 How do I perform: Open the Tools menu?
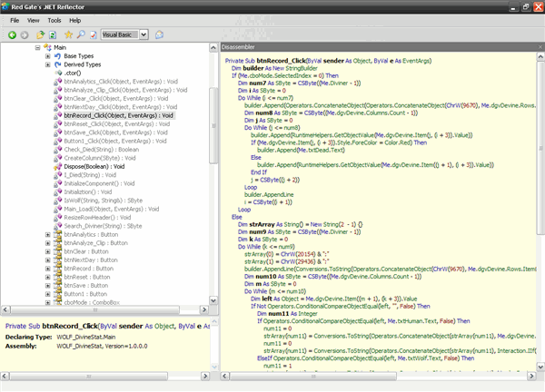pos(54,21)
